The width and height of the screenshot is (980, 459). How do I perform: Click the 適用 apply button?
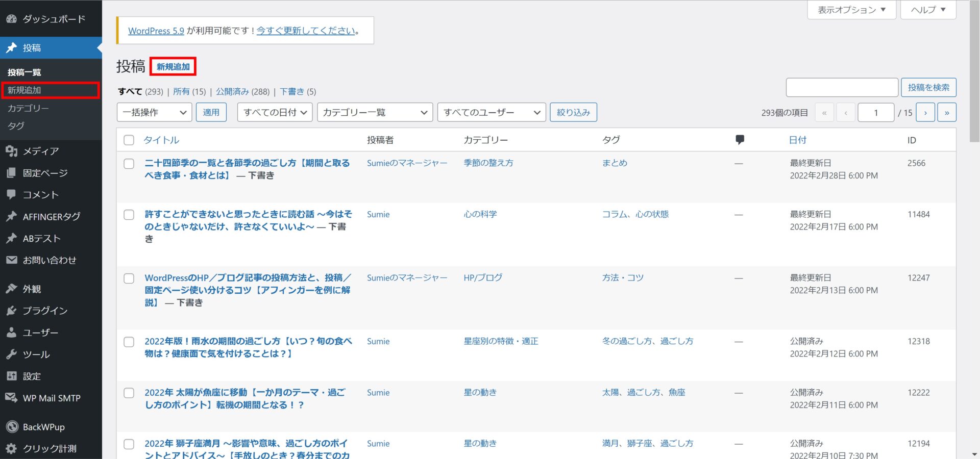tap(211, 113)
